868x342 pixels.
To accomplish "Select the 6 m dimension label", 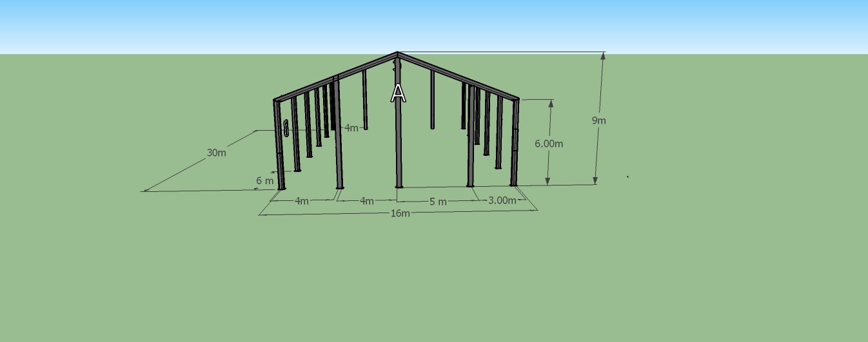I will 264,181.
